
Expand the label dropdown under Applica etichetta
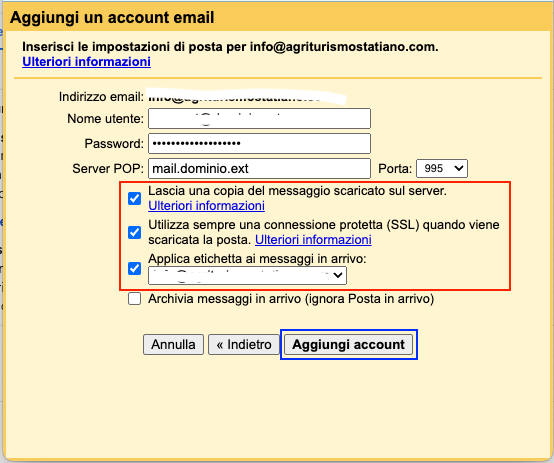247,275
